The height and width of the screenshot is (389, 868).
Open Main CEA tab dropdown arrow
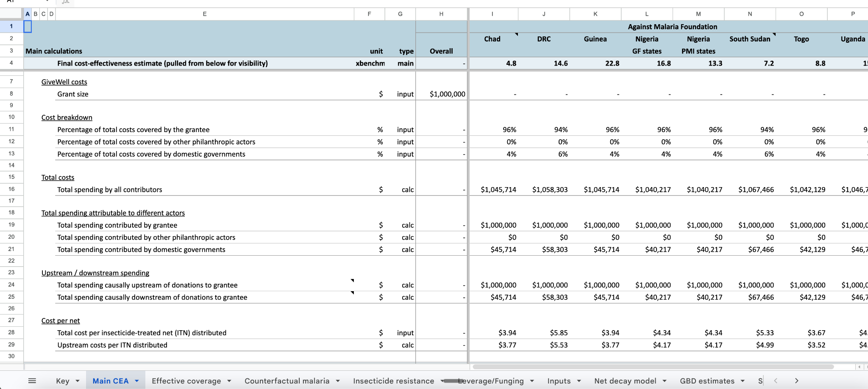click(x=137, y=381)
